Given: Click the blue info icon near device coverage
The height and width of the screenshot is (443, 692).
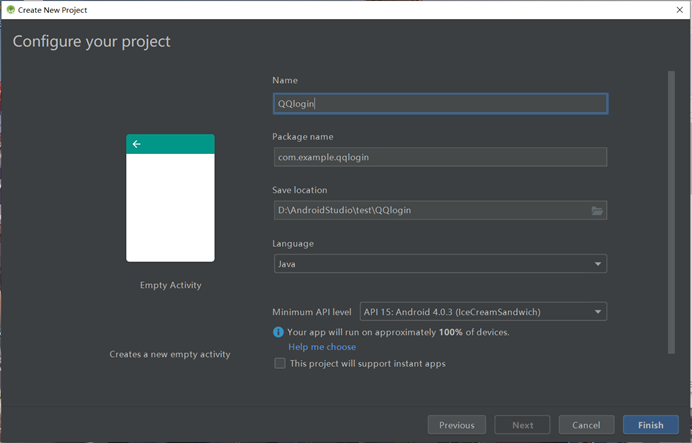Looking at the screenshot, I should [278, 332].
